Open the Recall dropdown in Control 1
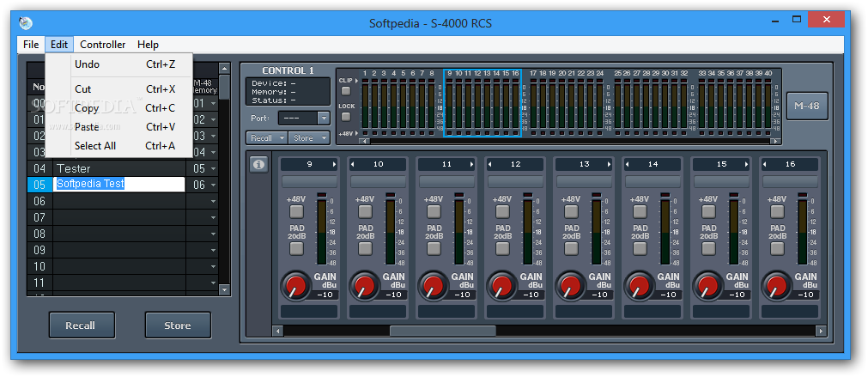This screenshot has height=377, width=868. click(266, 138)
